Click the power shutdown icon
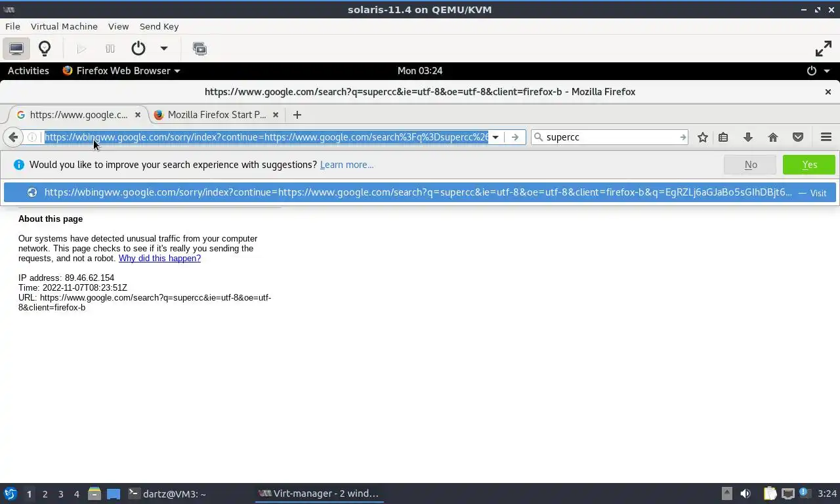Screen dimensions: 840x504 pyautogui.click(x=138, y=49)
